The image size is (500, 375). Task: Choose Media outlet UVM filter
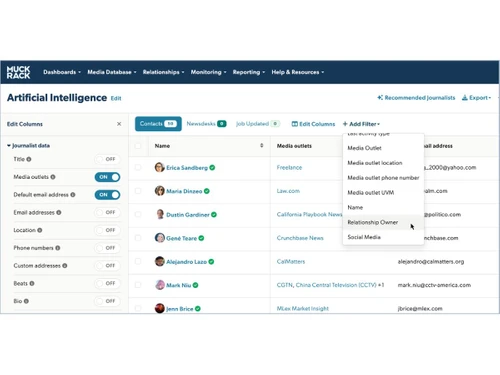click(383, 193)
